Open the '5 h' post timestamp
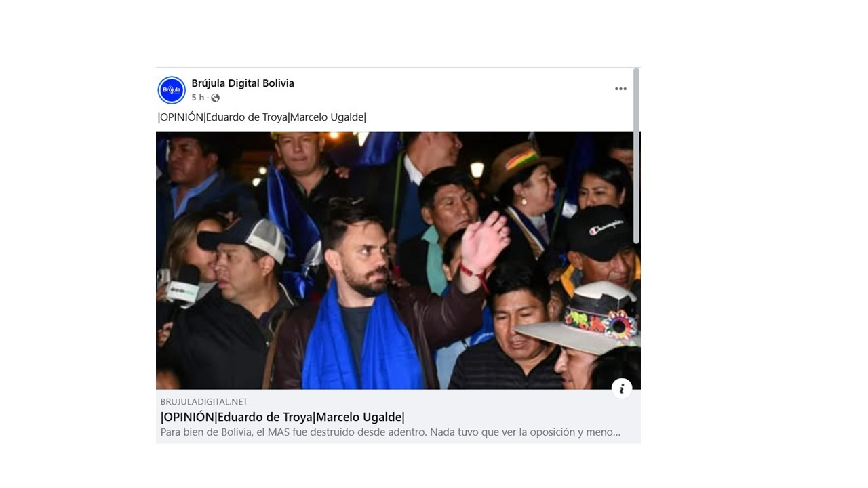This screenshot has height=488, width=868. (197, 98)
